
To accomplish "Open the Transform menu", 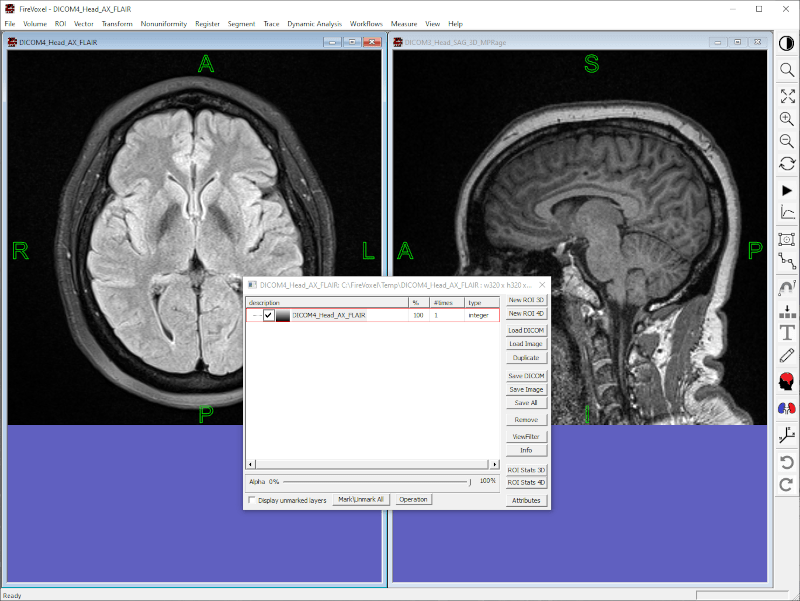I will click(x=117, y=23).
